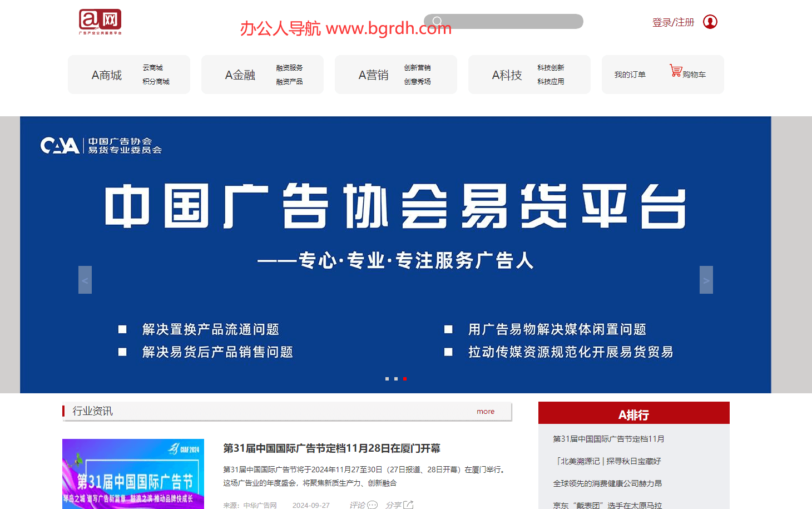The image size is (812, 509).
Task: Open the A营销 navigation section
Action: (374, 75)
